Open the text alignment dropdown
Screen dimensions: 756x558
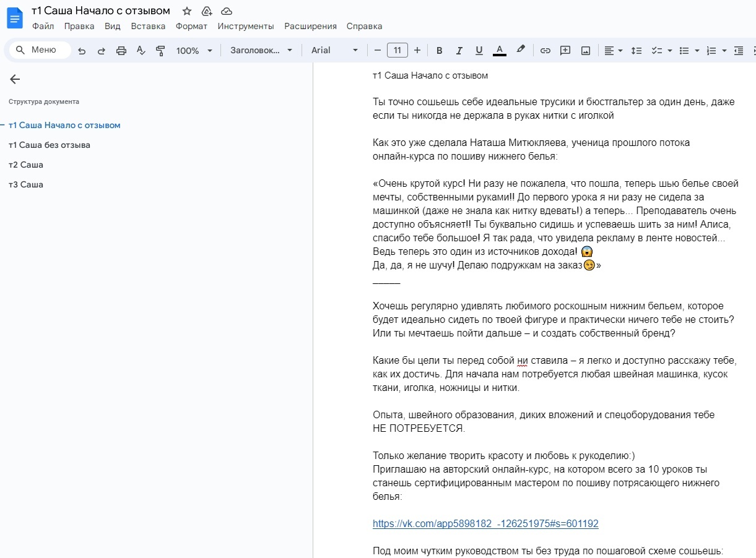(614, 51)
